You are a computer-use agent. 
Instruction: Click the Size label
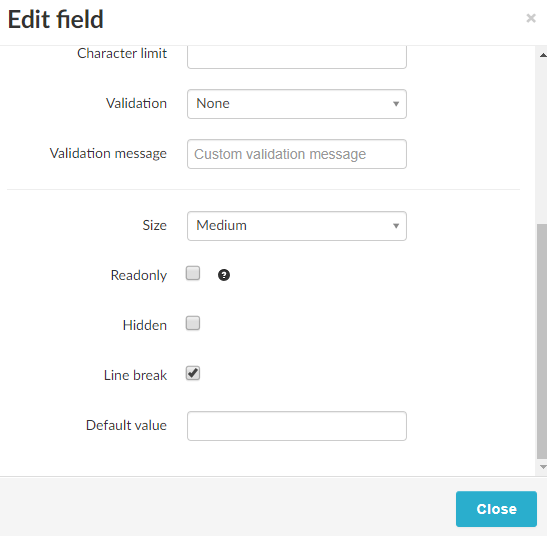click(x=155, y=225)
